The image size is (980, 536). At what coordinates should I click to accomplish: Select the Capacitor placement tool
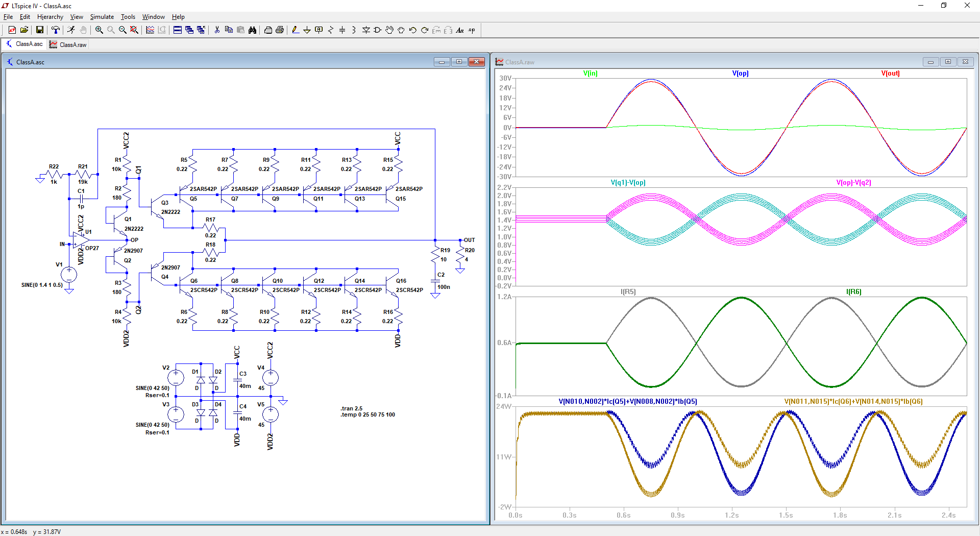pyautogui.click(x=342, y=30)
